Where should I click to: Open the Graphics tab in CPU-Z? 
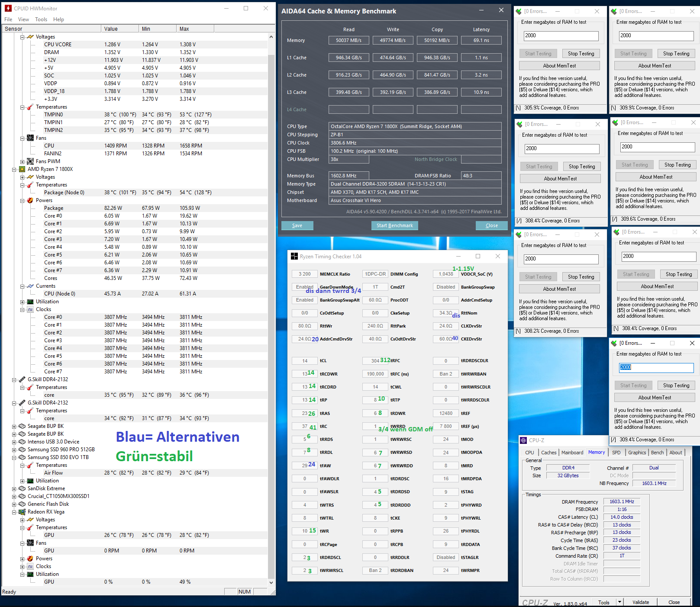[x=637, y=453]
